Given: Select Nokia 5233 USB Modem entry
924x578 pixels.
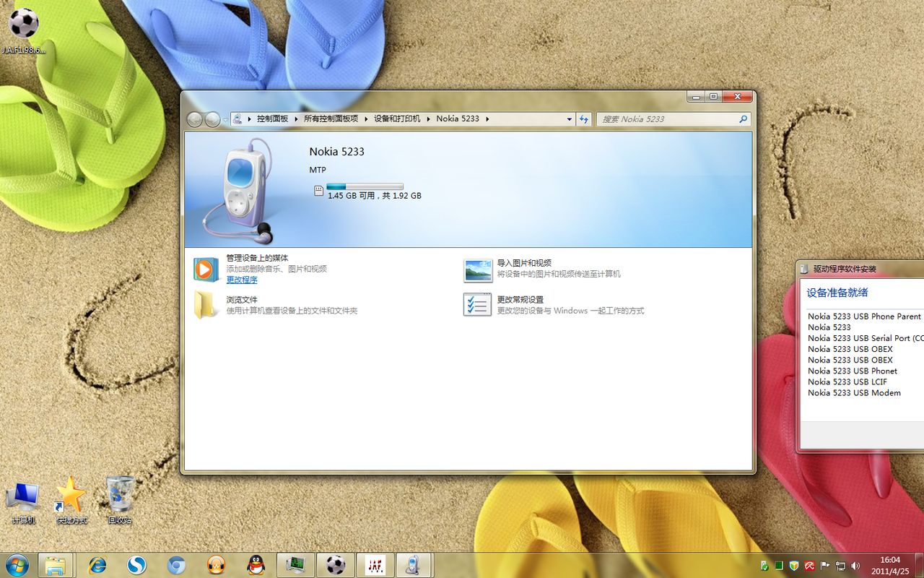Looking at the screenshot, I should (x=854, y=392).
